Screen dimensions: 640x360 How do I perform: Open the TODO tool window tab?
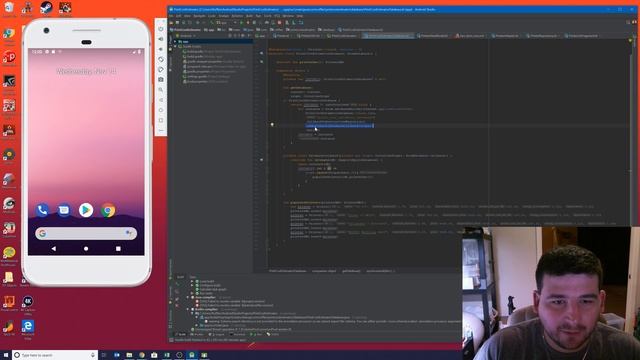(273, 334)
